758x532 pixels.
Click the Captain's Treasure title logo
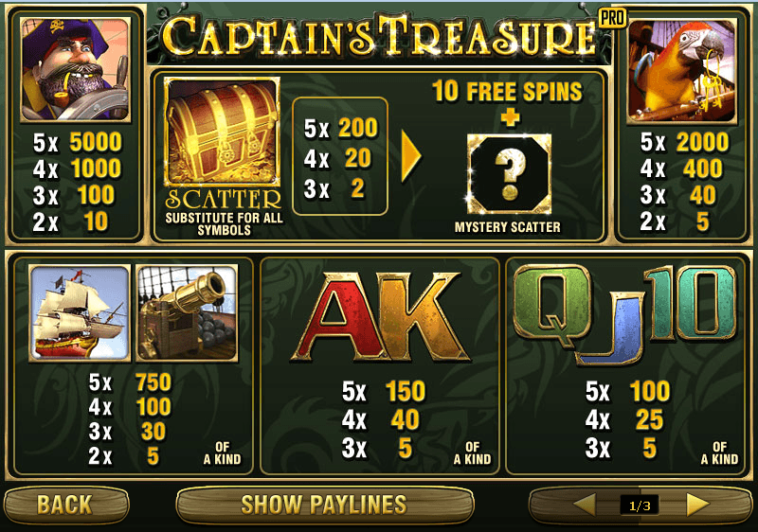point(380,36)
